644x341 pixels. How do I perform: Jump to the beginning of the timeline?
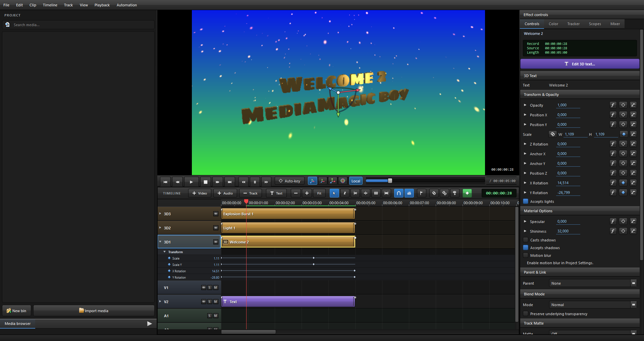point(165,182)
